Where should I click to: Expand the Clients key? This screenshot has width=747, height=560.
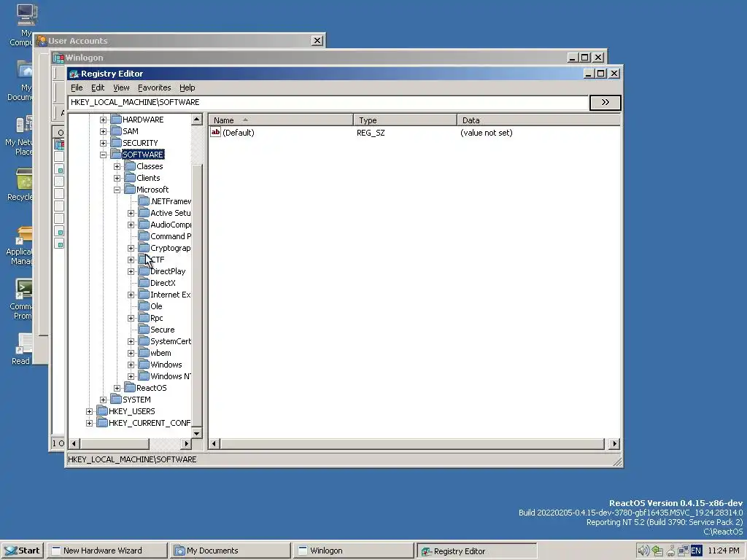coord(117,178)
